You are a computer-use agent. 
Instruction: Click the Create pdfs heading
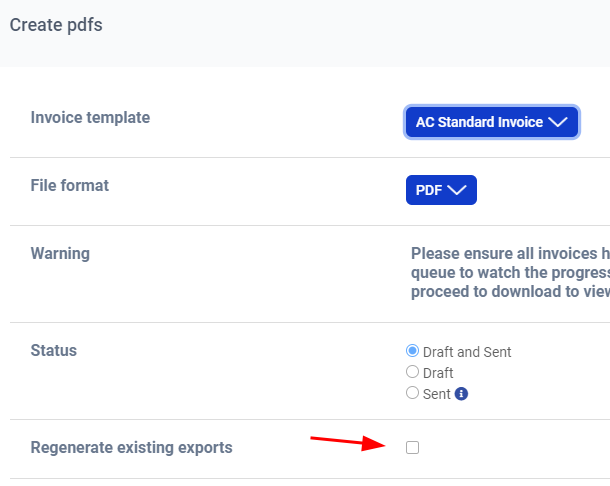pyautogui.click(x=56, y=25)
